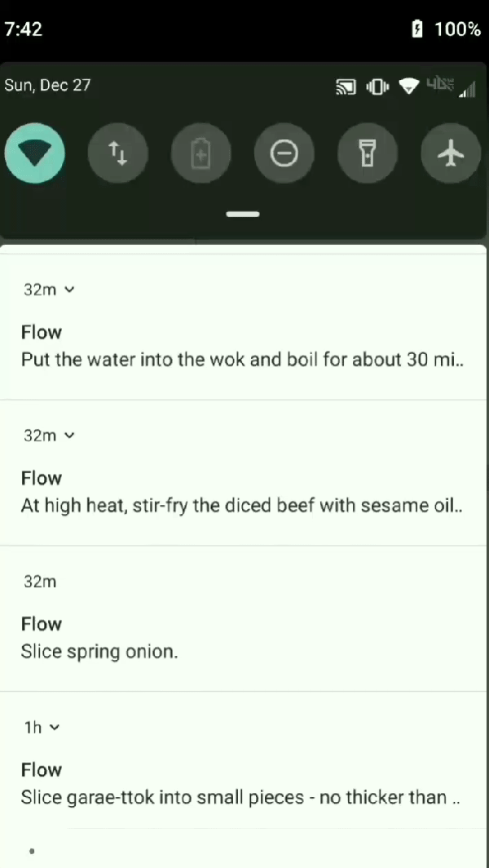Tap the cellular signal strength icon
Viewport: 489px width, 868px height.
click(x=467, y=90)
